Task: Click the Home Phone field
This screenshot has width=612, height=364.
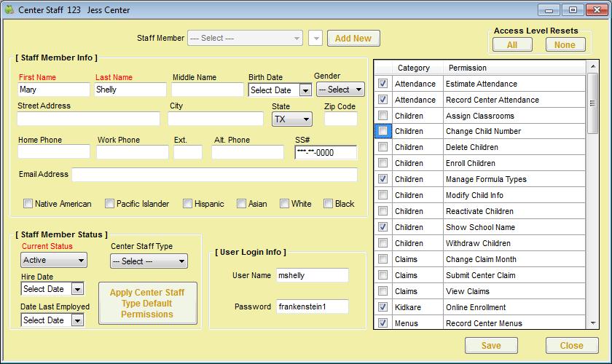Action: (x=54, y=151)
